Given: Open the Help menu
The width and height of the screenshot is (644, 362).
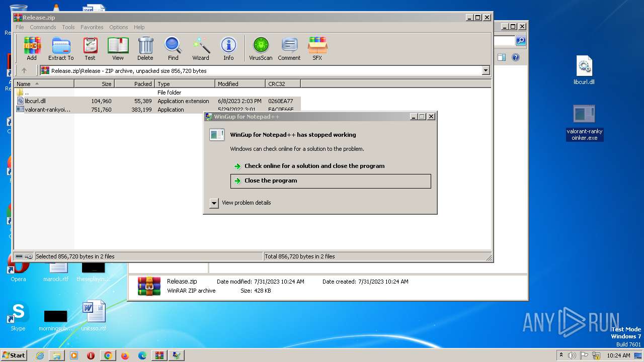Looking at the screenshot, I should 139,27.
